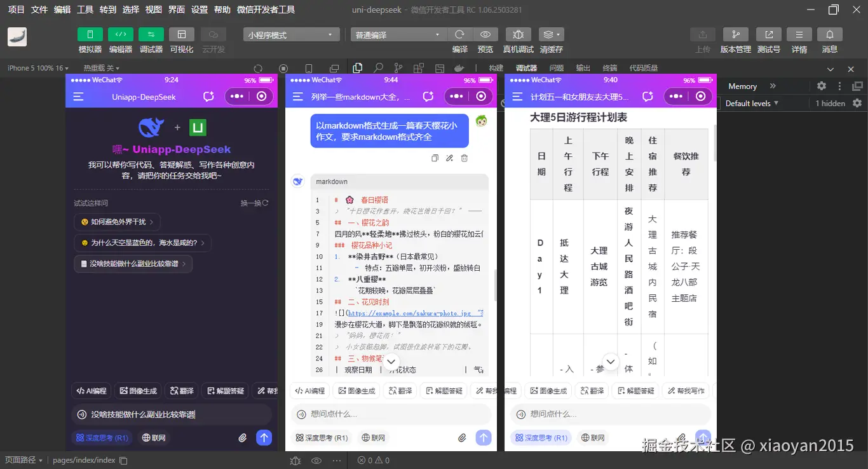Click the 帮我写作 quick action button
This screenshot has height=469, width=868.
(686, 390)
